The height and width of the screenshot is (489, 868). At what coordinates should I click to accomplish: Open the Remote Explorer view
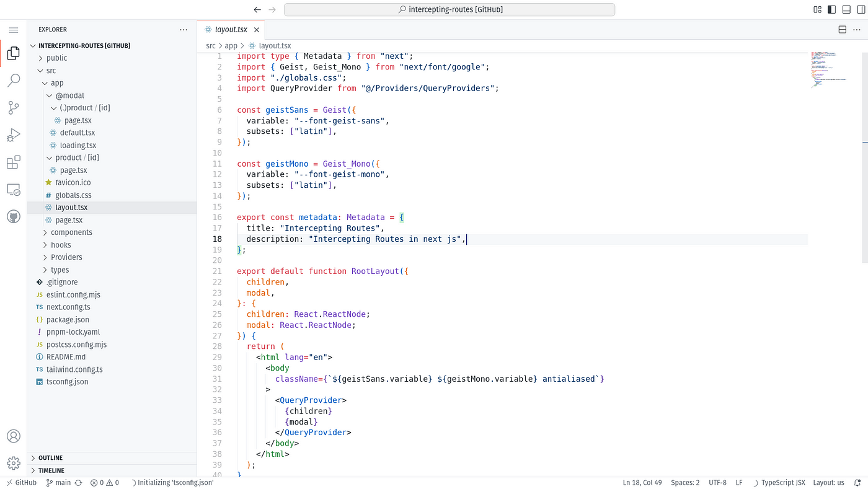[x=13, y=190]
